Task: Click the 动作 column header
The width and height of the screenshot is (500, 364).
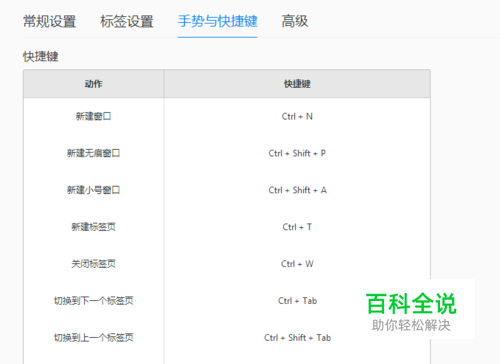Action: [x=94, y=84]
